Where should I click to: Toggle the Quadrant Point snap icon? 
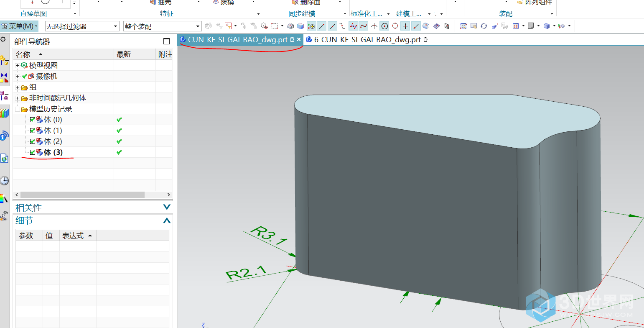(x=395, y=26)
